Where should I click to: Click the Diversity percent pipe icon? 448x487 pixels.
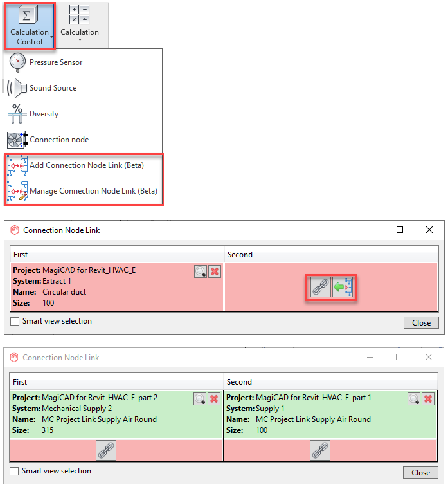coord(17,114)
